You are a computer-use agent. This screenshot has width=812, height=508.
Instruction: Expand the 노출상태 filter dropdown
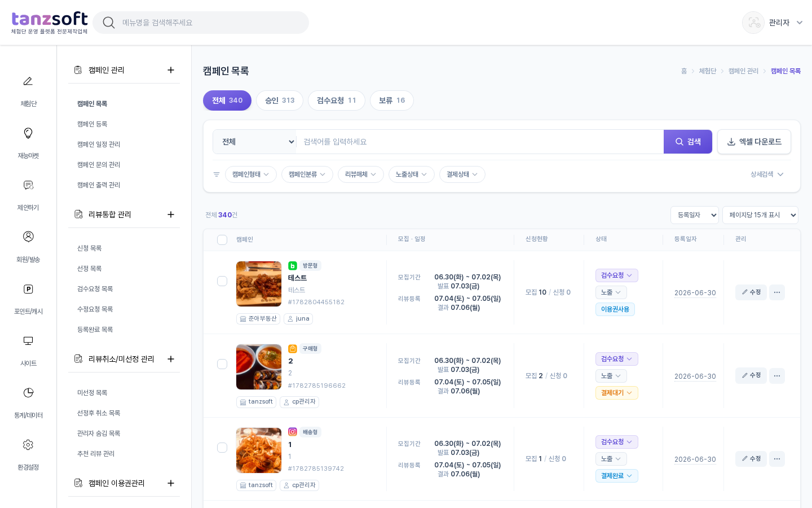[412, 174]
